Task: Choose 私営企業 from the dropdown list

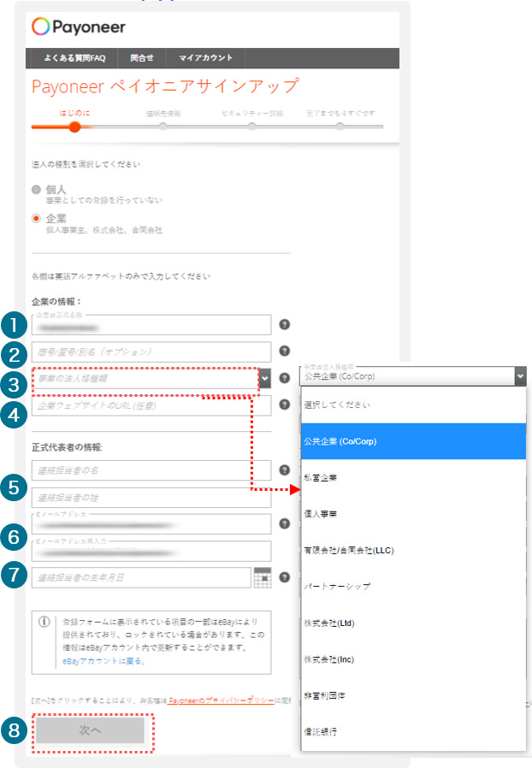Action: (413, 477)
